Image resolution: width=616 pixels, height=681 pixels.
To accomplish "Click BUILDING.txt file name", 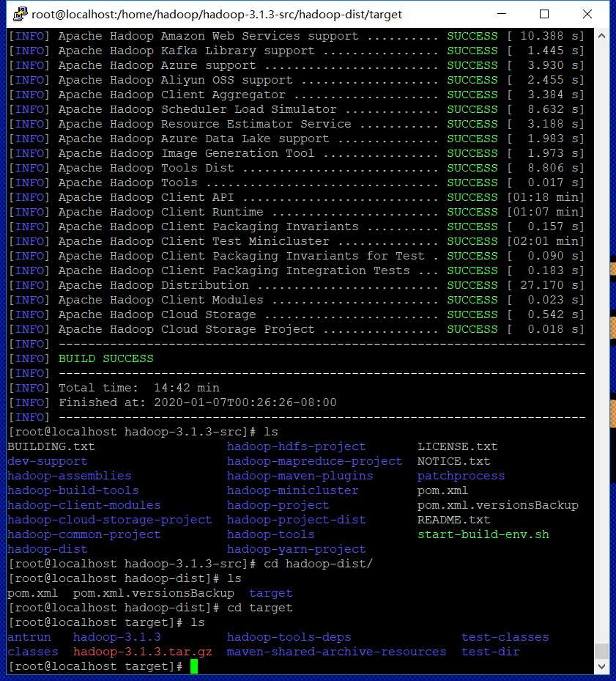I will click(x=51, y=446).
